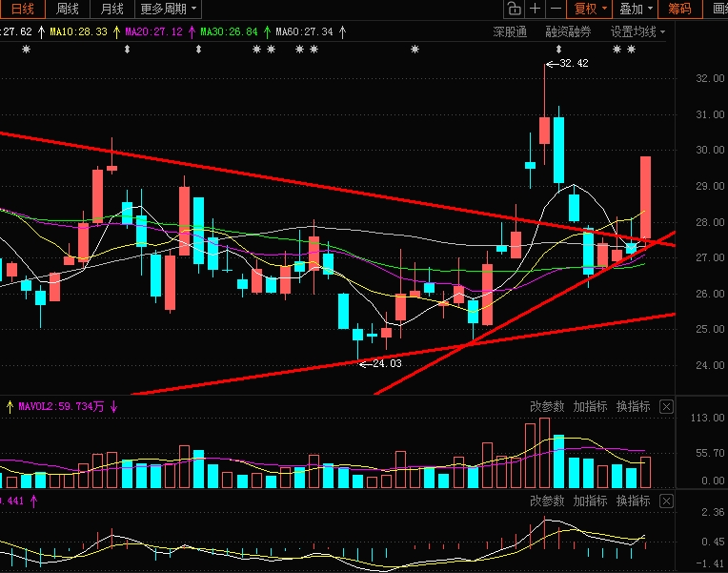Click 换指标 in the MACD panel
Viewport: 728px width, 573px height.
point(634,501)
